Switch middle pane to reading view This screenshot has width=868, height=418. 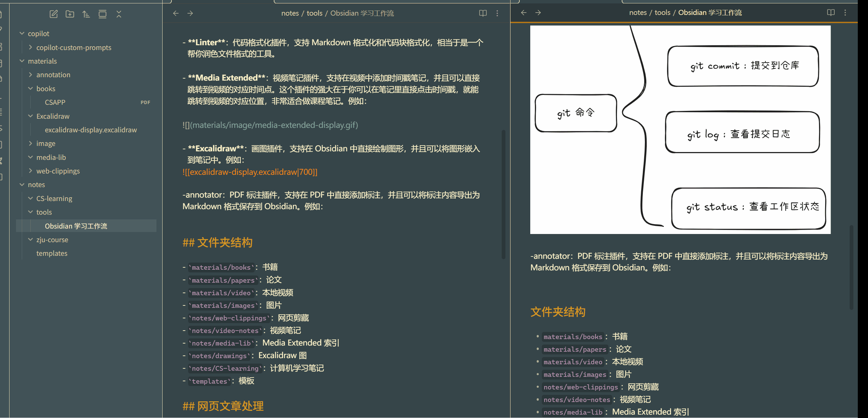coord(483,13)
